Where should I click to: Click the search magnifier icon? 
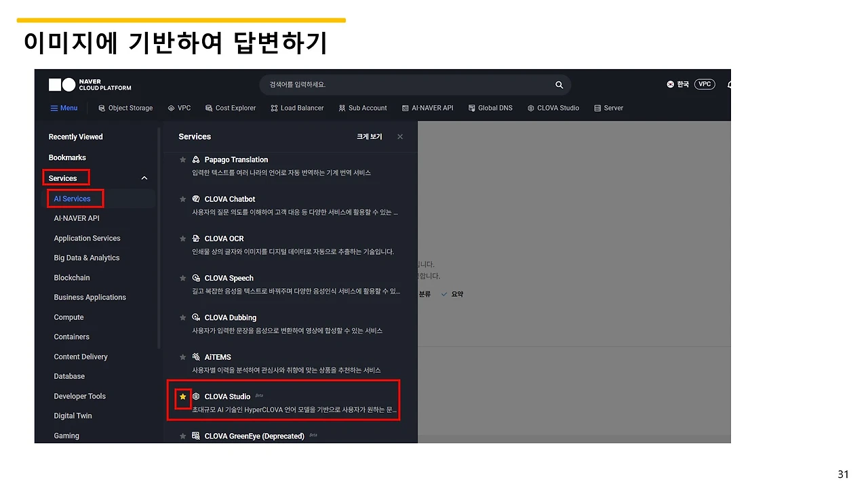click(559, 85)
